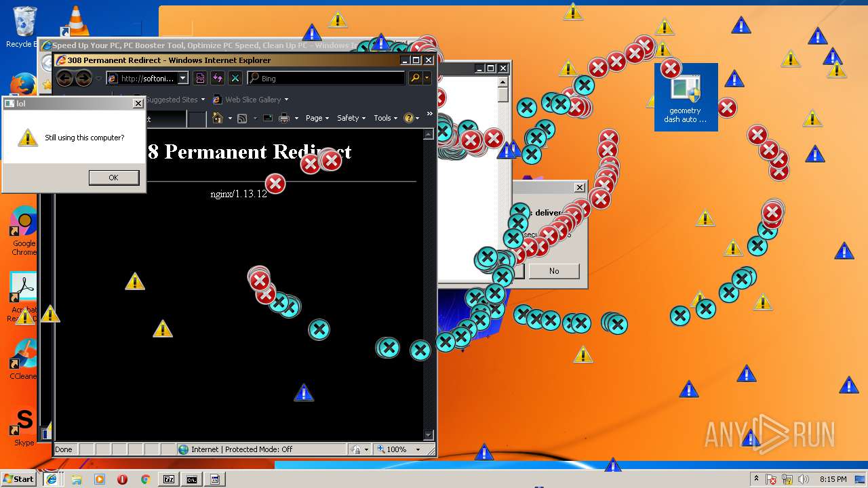Screen dimensions: 868x488
Task: Click the clock showing 8:15 PM
Action: [x=833, y=479]
